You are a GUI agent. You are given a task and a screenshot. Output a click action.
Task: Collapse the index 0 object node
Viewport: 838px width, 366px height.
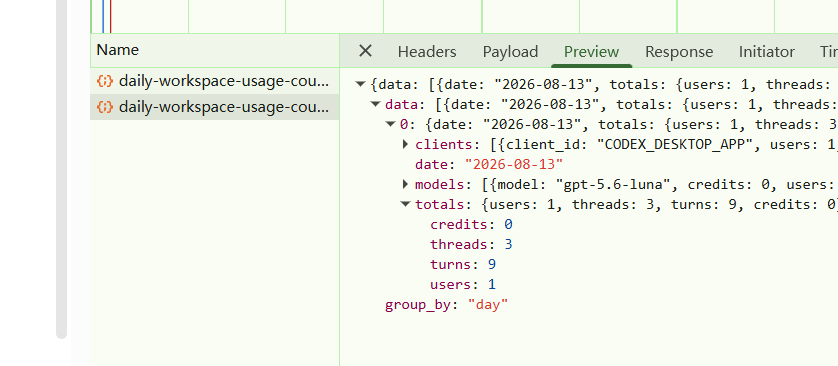(x=390, y=124)
